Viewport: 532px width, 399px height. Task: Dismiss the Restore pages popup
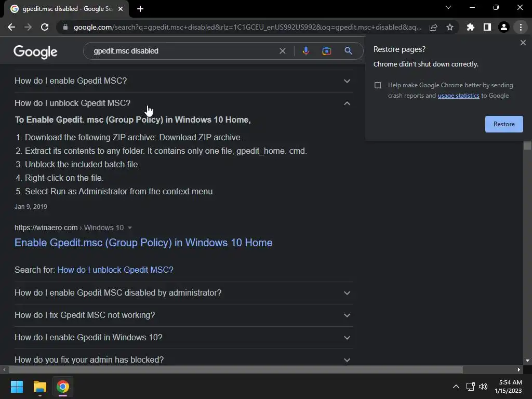tap(523, 43)
